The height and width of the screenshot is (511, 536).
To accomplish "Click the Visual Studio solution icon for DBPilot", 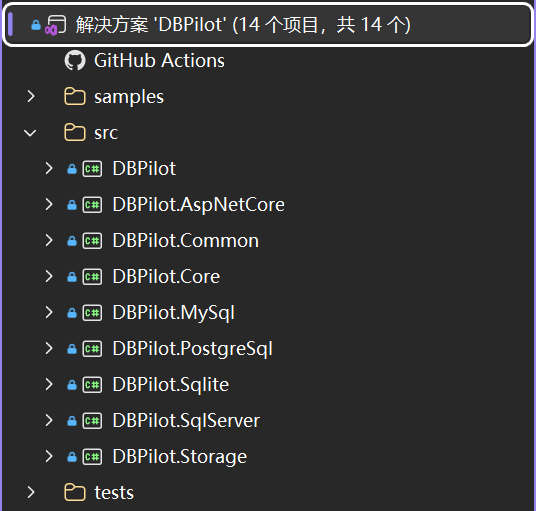I will point(56,25).
